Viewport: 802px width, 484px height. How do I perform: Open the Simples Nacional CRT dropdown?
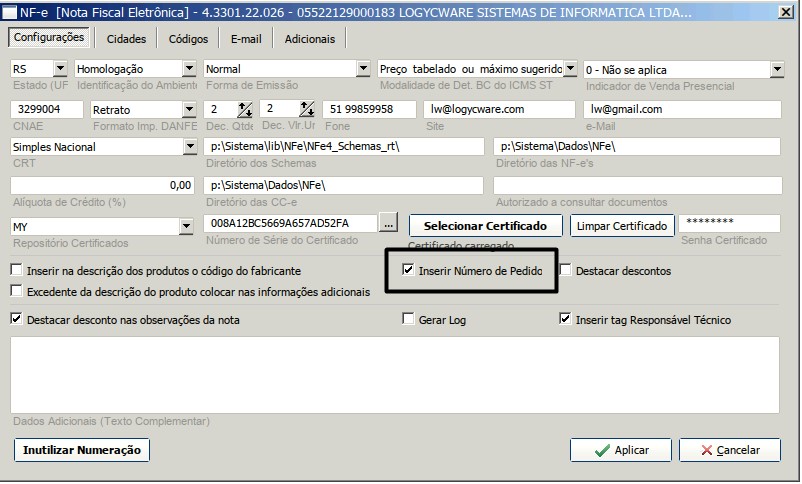(190, 147)
